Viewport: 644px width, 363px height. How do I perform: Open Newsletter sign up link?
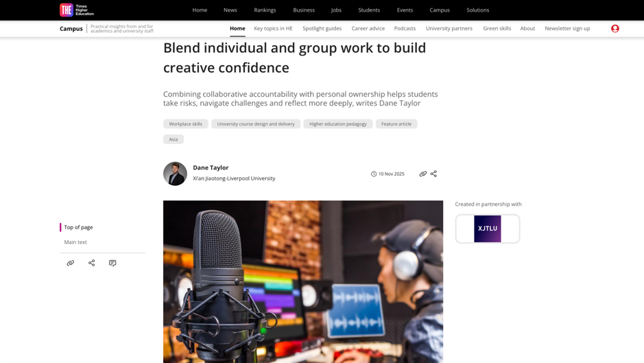[x=567, y=29]
